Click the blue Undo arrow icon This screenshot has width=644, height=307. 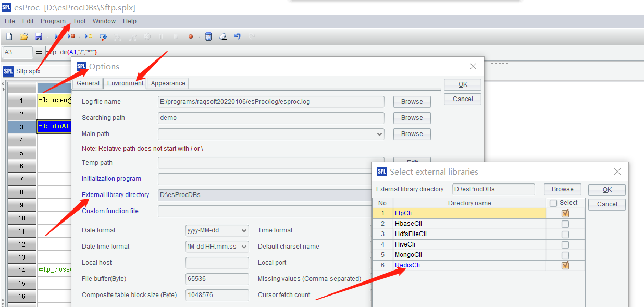pyautogui.click(x=238, y=36)
